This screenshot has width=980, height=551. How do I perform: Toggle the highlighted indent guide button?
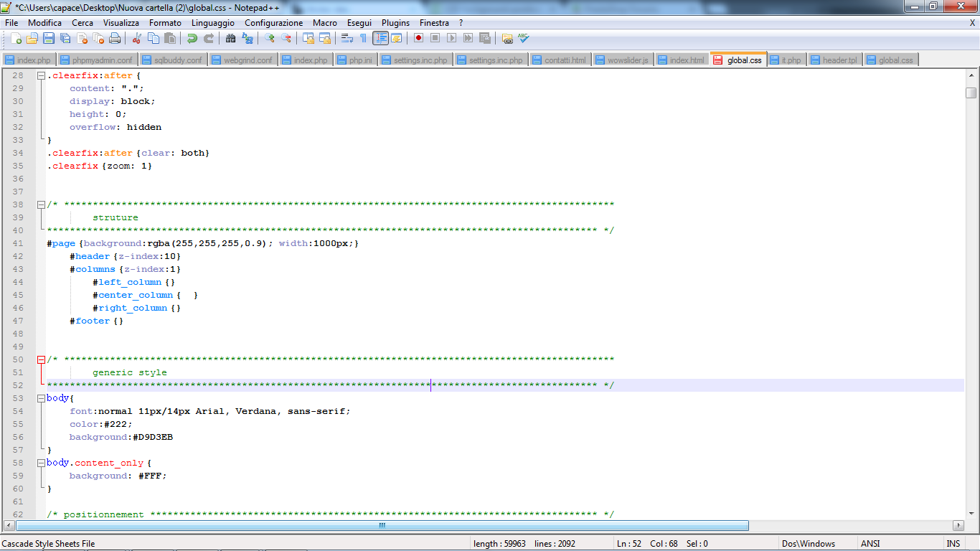pos(380,39)
